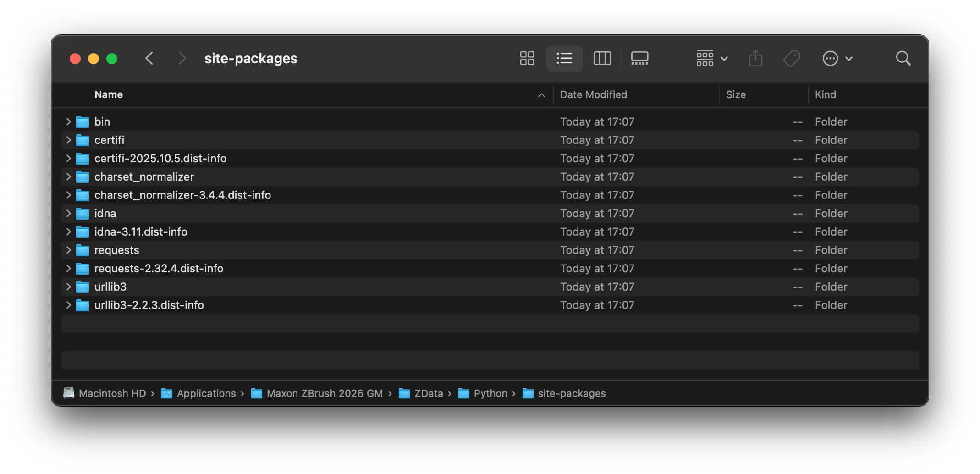The image size is (980, 474).
Task: Navigate to Applications via the path bar
Action: click(x=206, y=393)
